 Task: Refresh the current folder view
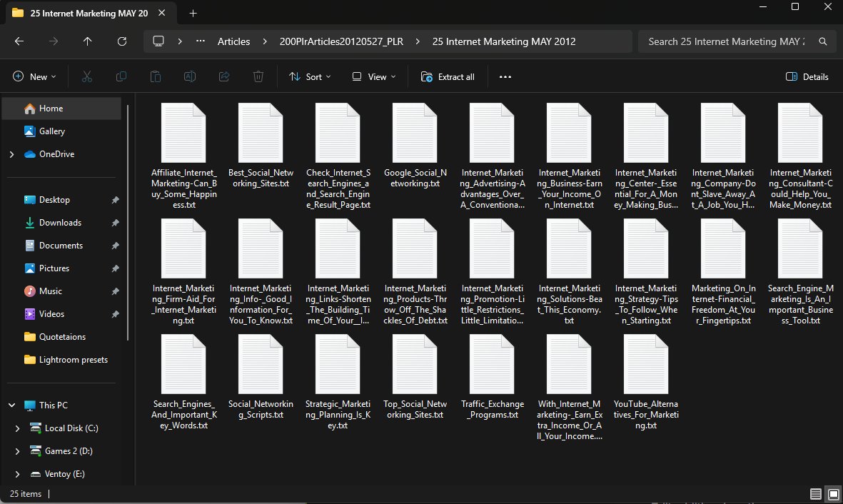click(x=122, y=41)
